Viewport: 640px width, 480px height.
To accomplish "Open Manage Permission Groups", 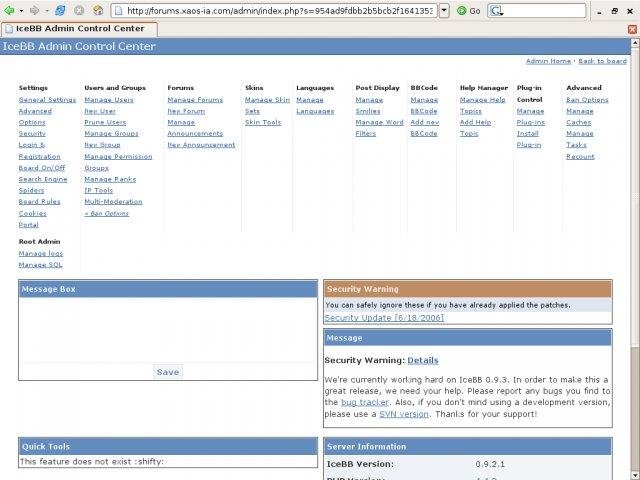I will [x=118, y=162].
